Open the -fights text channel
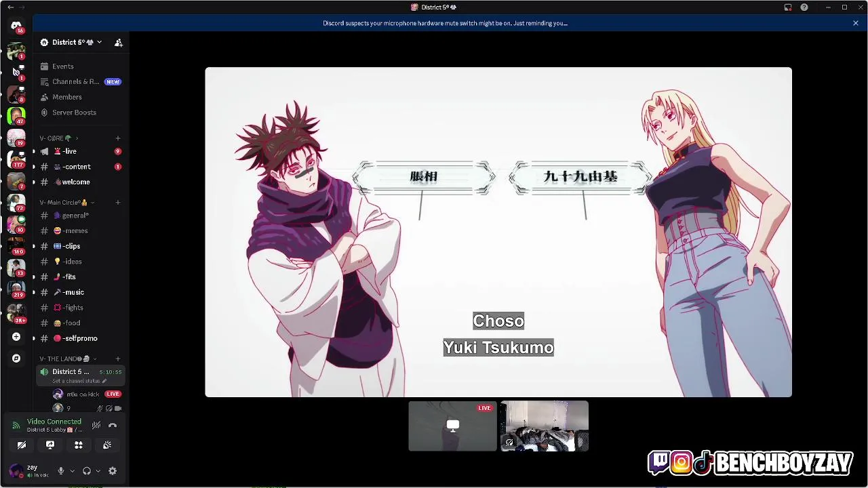The image size is (868, 488). coord(79,308)
